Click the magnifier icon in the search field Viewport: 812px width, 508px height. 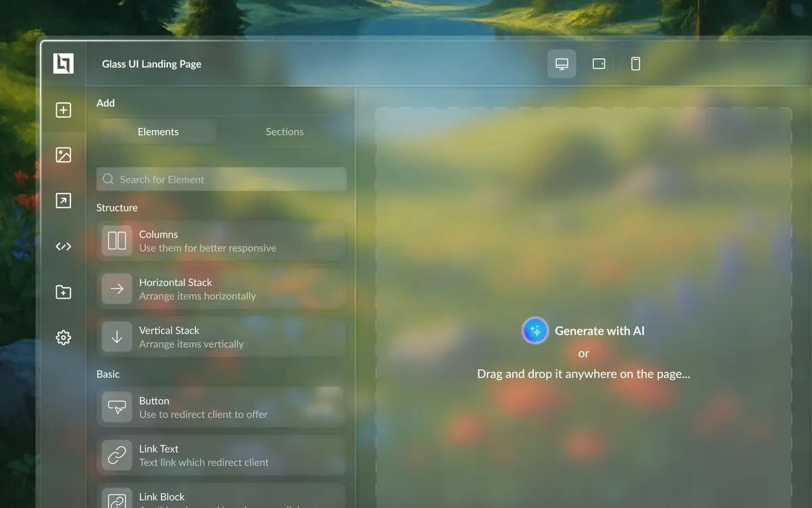[108, 179]
